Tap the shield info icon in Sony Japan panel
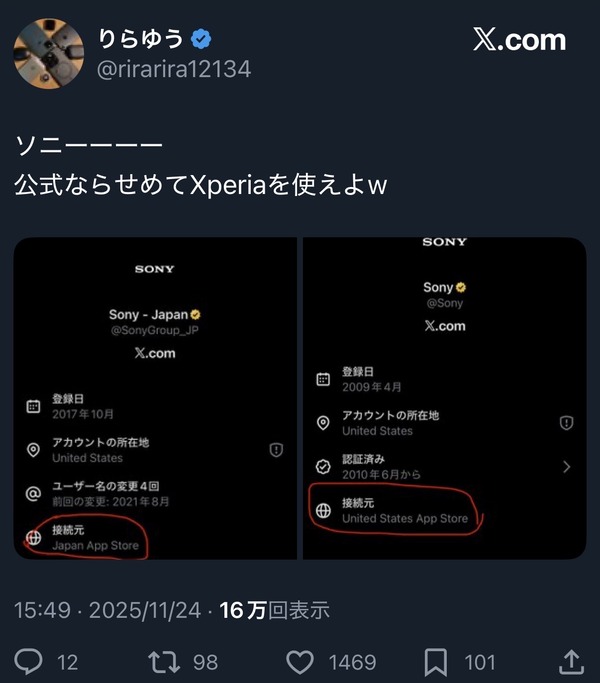The width and height of the screenshot is (600, 683). tap(276, 450)
